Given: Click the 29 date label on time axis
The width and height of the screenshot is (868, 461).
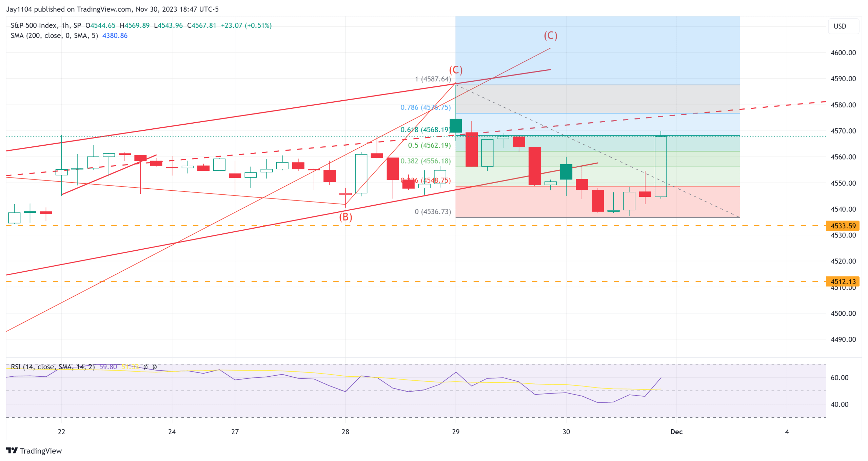Looking at the screenshot, I should [x=456, y=432].
